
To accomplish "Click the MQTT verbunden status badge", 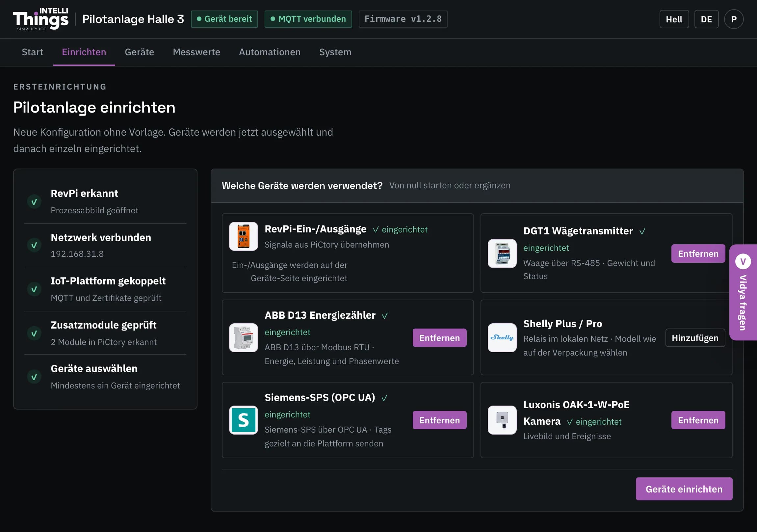I will [308, 19].
